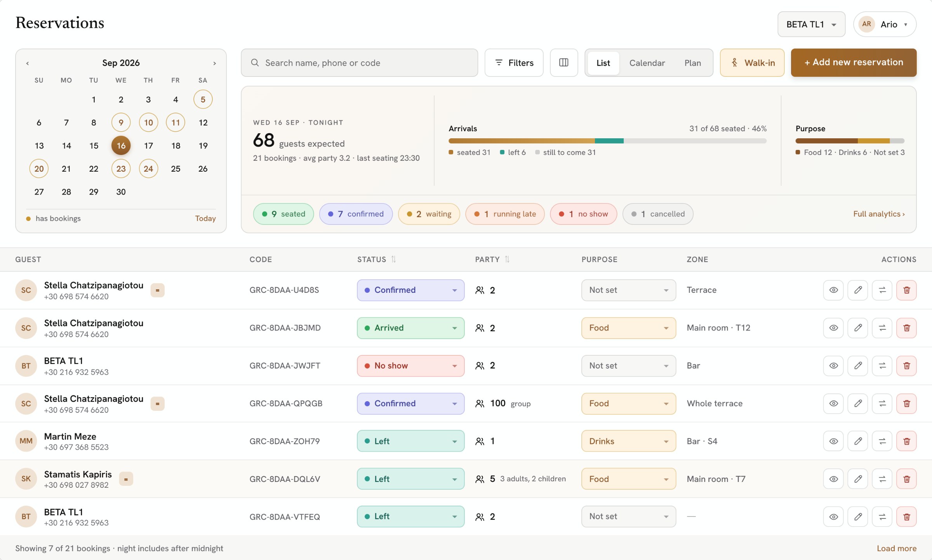Switch to Calendar view tab
The image size is (932, 560).
pos(647,63)
